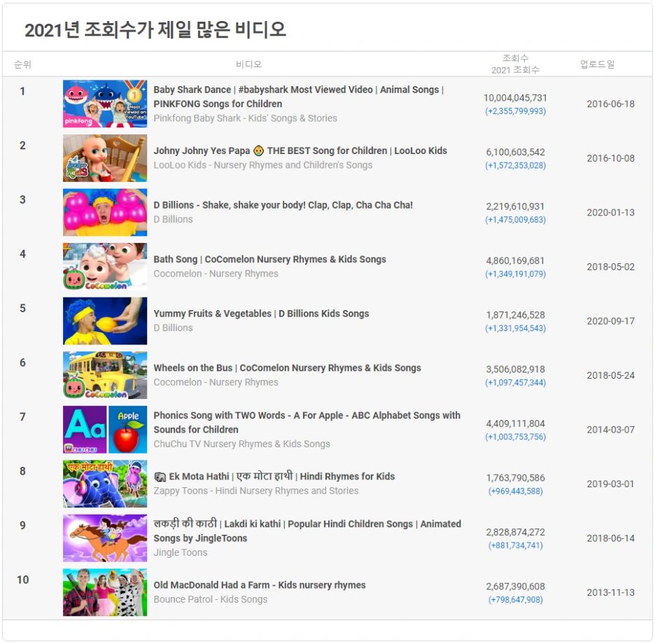Open the Jingle Toons channel
Image resolution: width=655 pixels, height=644 pixels.
tap(180, 552)
